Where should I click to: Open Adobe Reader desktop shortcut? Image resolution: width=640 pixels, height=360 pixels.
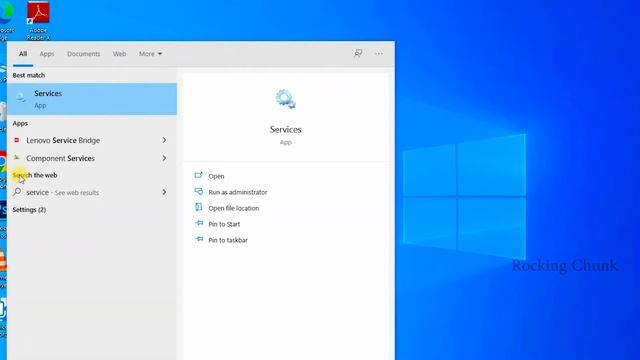tap(38, 20)
